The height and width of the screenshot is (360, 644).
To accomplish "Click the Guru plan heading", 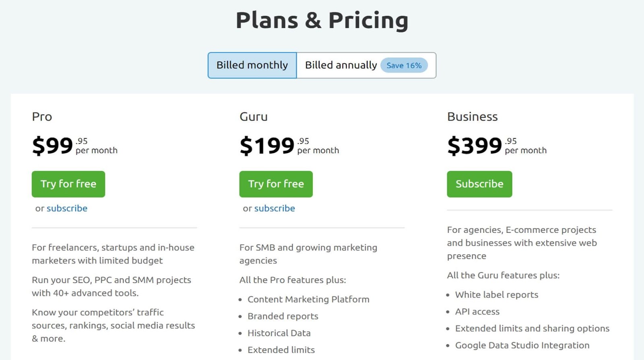I will click(x=254, y=117).
